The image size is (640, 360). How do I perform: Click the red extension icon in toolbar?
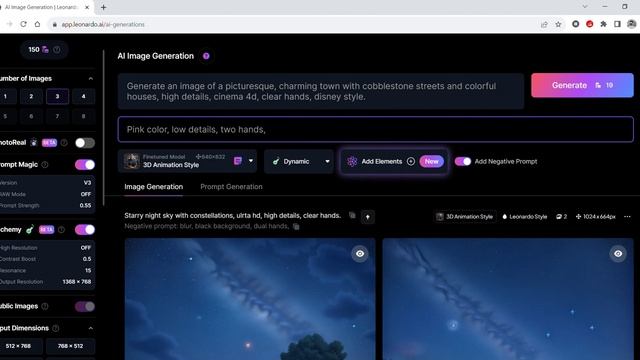pos(589,24)
